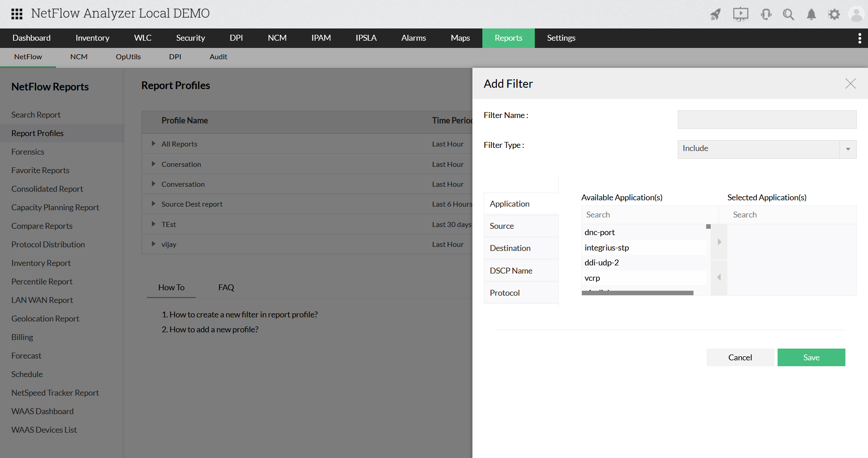Screen dimensions: 868x458
Task: Select the Application filter category tab
Action: [521, 204]
